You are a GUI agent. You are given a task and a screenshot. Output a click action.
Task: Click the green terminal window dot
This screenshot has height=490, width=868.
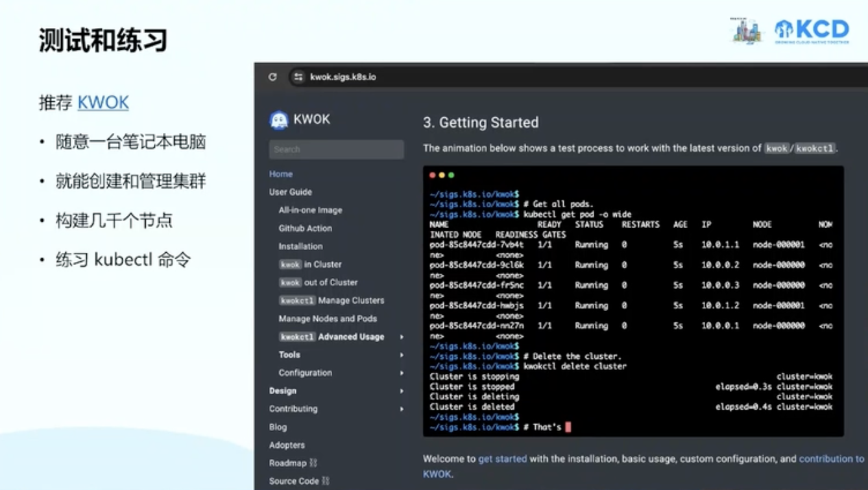(451, 175)
